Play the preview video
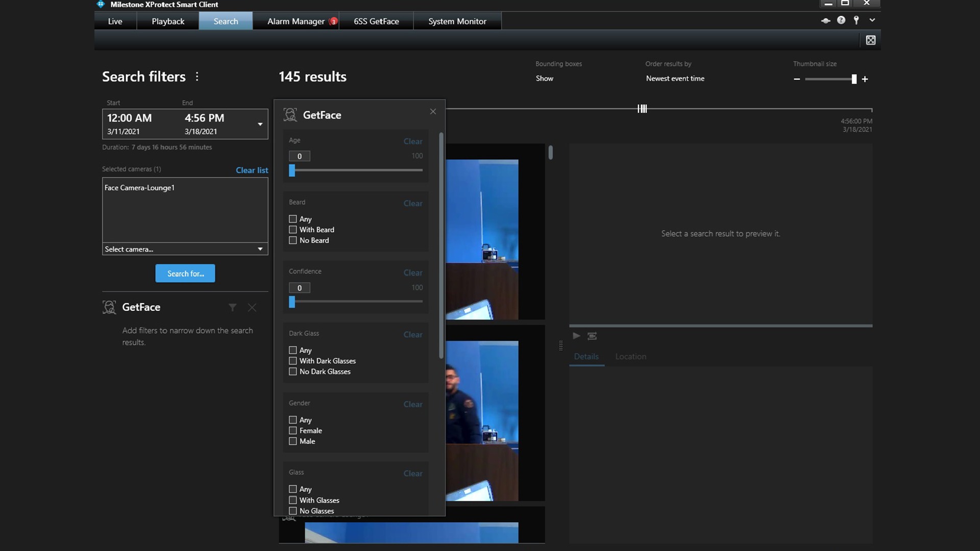This screenshot has width=980, height=551. pos(576,336)
